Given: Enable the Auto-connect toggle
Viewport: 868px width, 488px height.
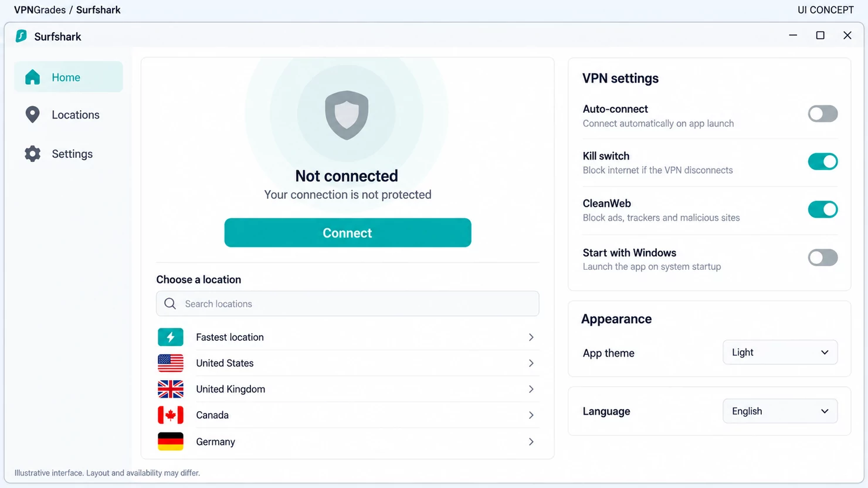Looking at the screenshot, I should point(823,114).
